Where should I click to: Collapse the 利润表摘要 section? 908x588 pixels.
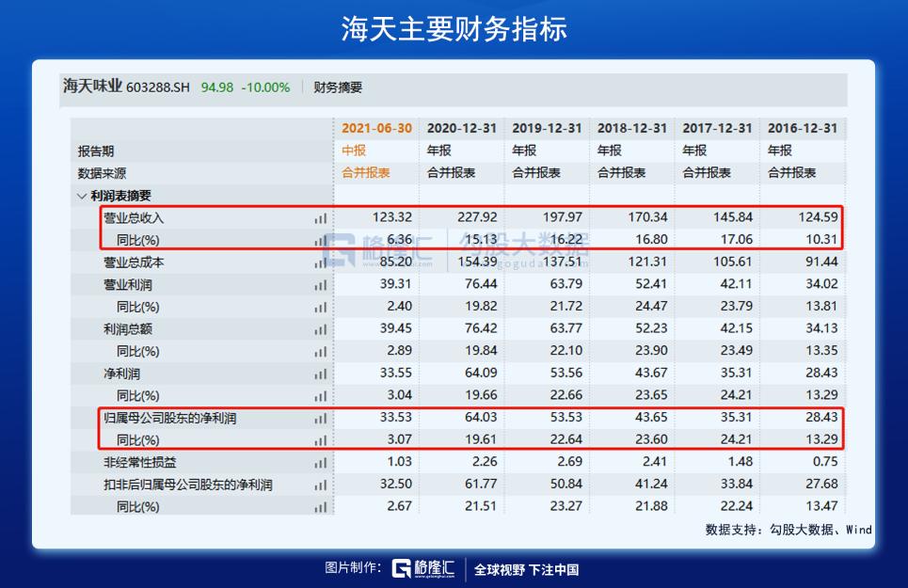coord(82,197)
